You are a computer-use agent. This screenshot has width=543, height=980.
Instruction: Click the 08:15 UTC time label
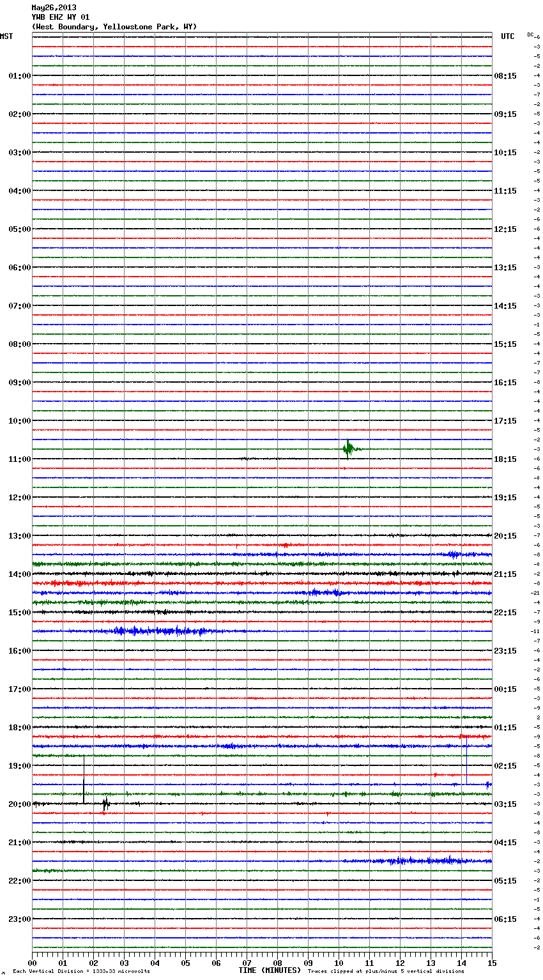[x=505, y=75]
